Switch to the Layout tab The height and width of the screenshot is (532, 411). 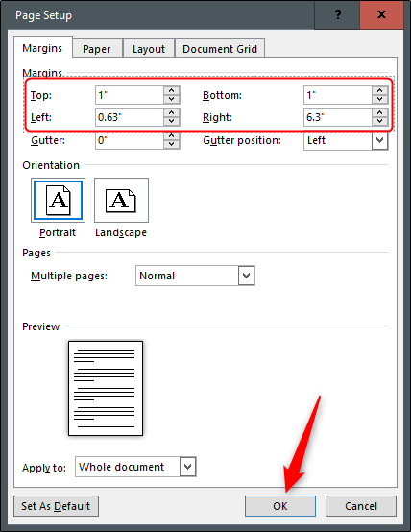(x=149, y=49)
